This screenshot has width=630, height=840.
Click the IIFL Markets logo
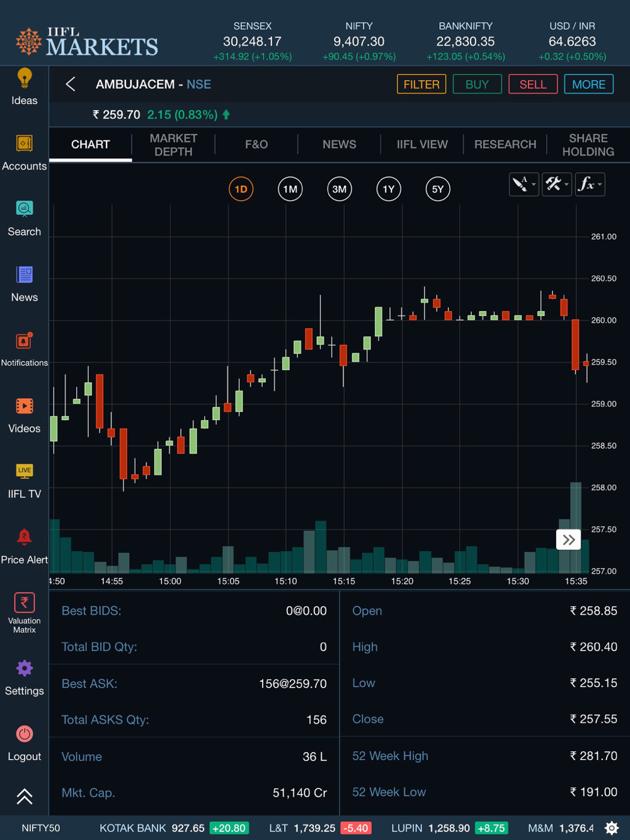pyautogui.click(x=87, y=42)
